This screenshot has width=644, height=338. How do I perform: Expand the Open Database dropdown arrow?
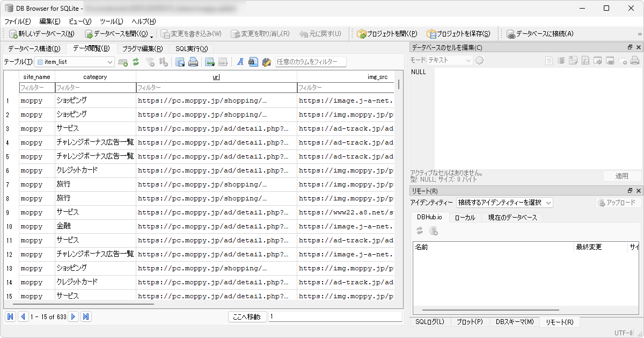click(x=152, y=35)
